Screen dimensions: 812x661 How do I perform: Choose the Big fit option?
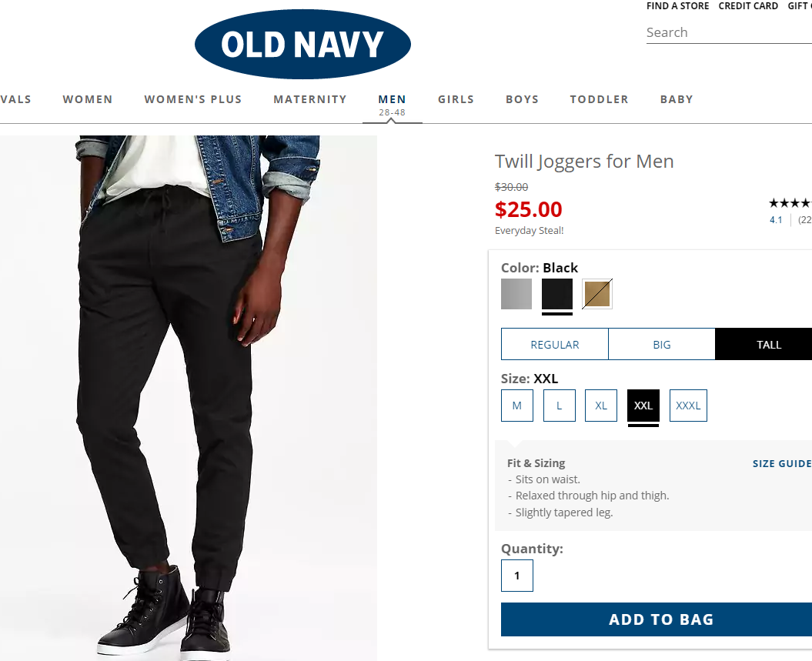point(662,345)
